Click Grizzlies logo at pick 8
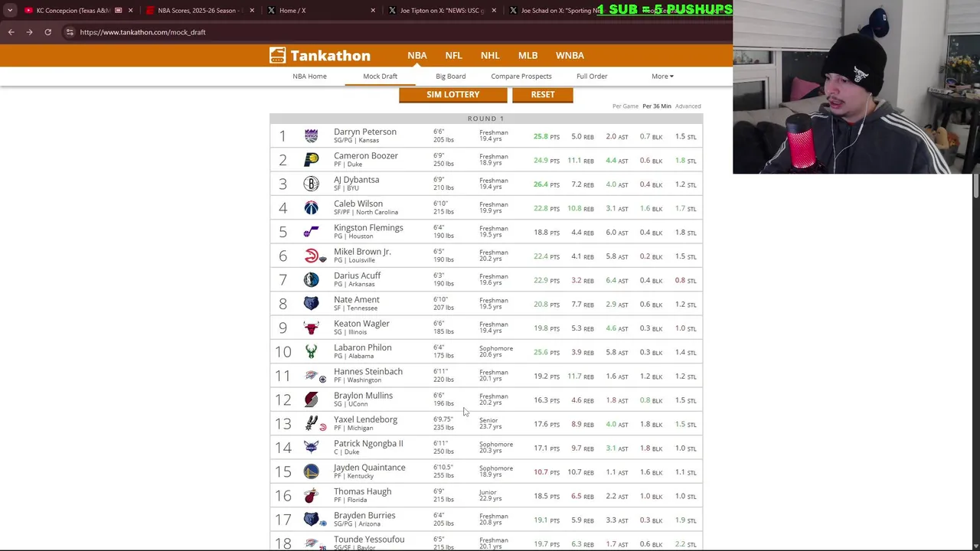980x551 pixels. pyautogui.click(x=311, y=304)
